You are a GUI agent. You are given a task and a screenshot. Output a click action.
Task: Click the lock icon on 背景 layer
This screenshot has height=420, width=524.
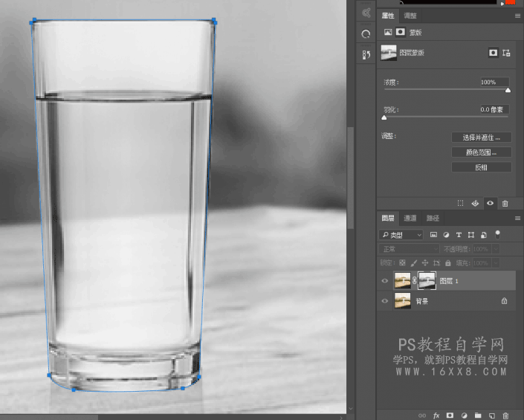tap(504, 301)
